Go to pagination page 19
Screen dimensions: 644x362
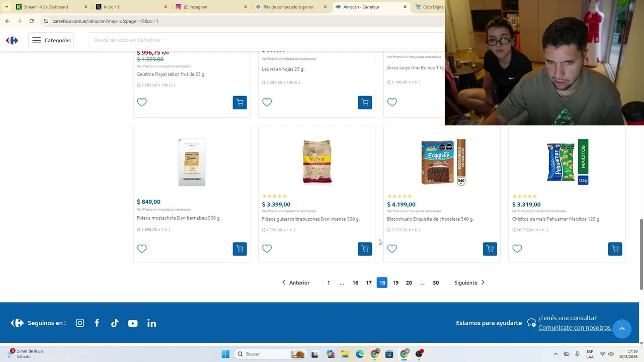(x=395, y=283)
